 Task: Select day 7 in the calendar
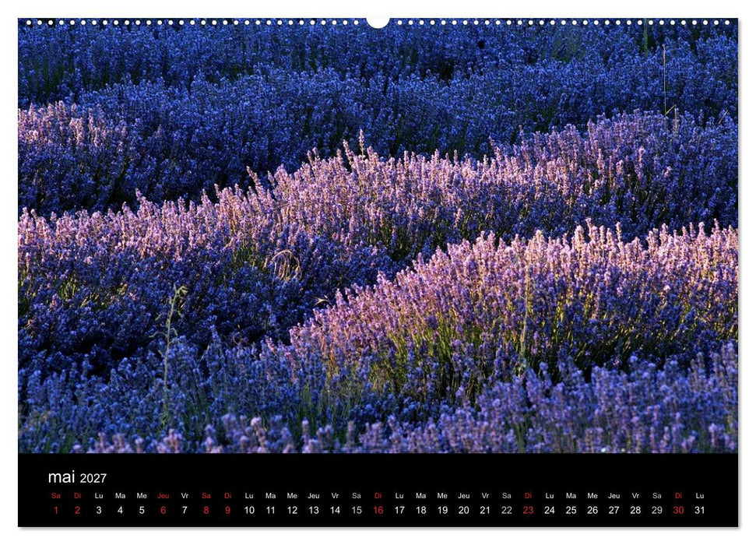coord(185,510)
